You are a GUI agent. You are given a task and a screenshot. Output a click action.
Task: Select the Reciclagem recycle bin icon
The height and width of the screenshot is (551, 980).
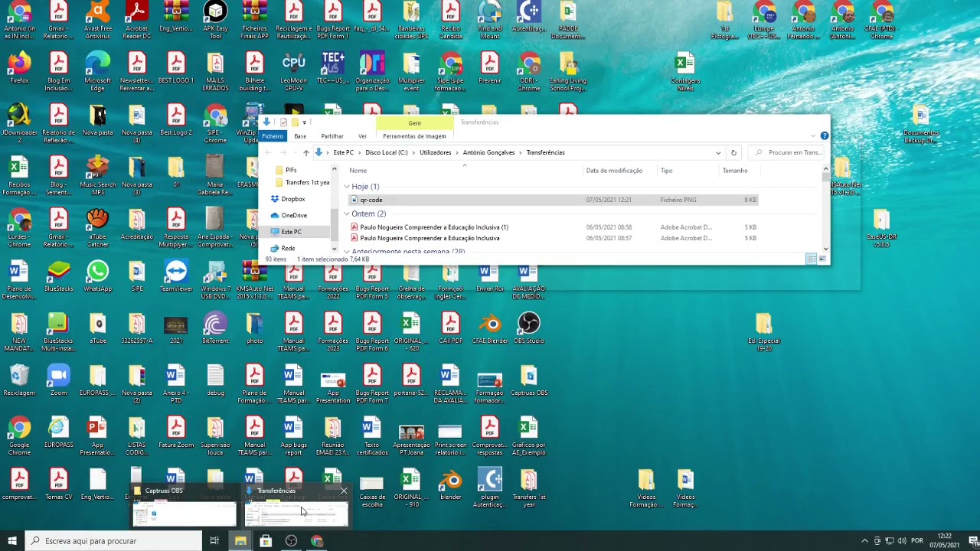click(19, 380)
